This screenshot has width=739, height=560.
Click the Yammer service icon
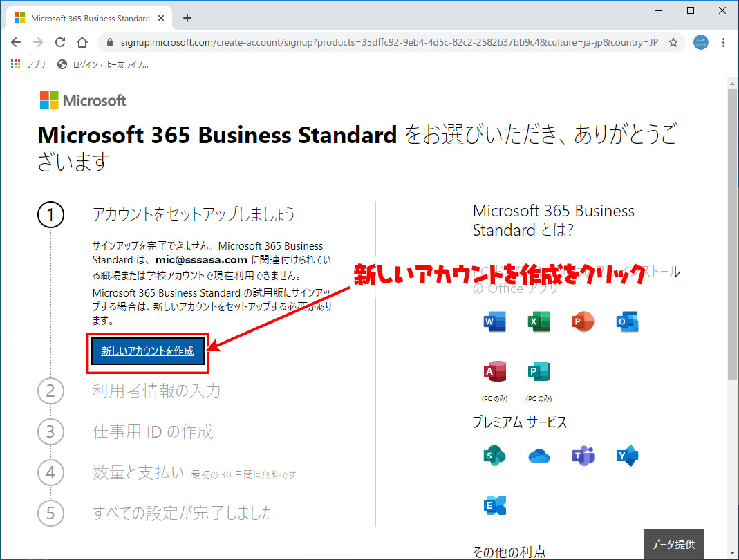[x=627, y=456]
